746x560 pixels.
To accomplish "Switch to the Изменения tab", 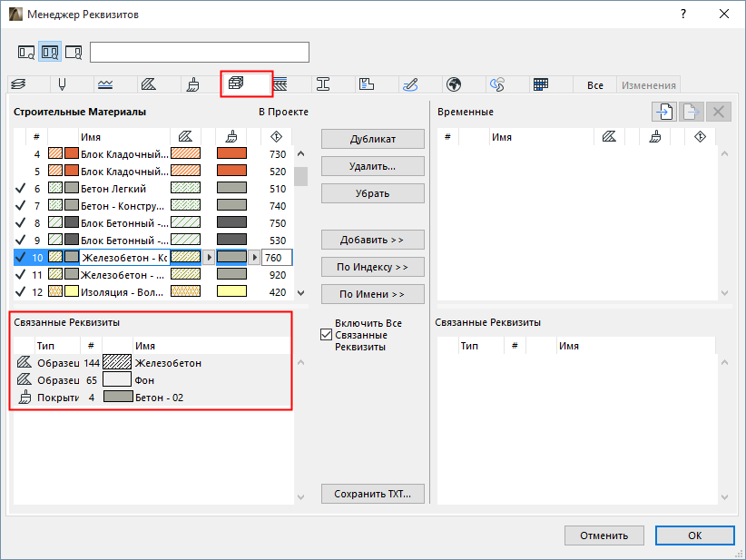I will pyautogui.click(x=649, y=85).
